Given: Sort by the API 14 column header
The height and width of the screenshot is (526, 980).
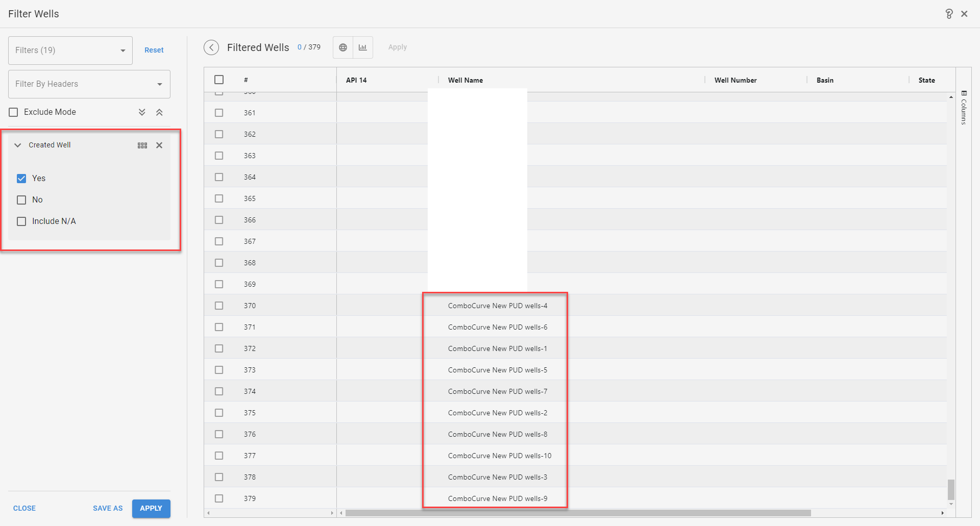Looking at the screenshot, I should (x=356, y=80).
